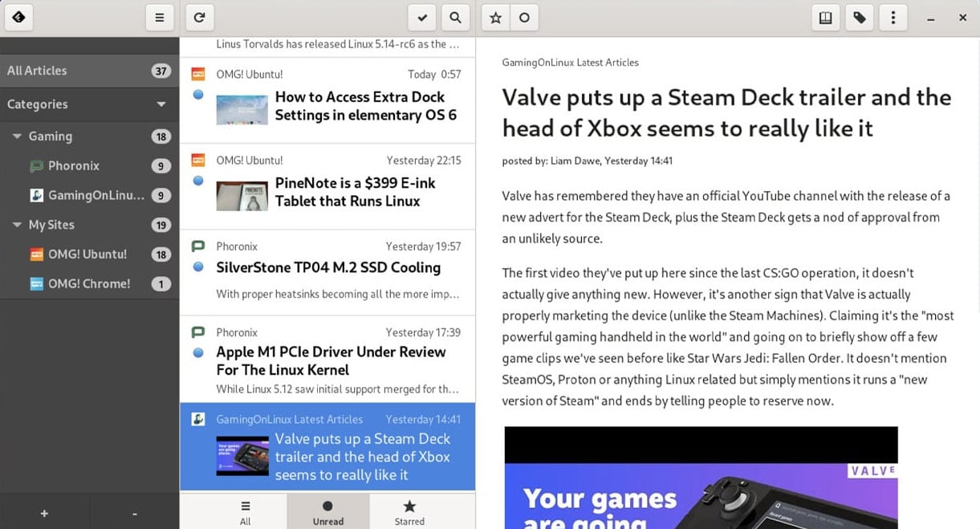This screenshot has height=529, width=980.
Task: Add feed with plus button
Action: pos(44,513)
